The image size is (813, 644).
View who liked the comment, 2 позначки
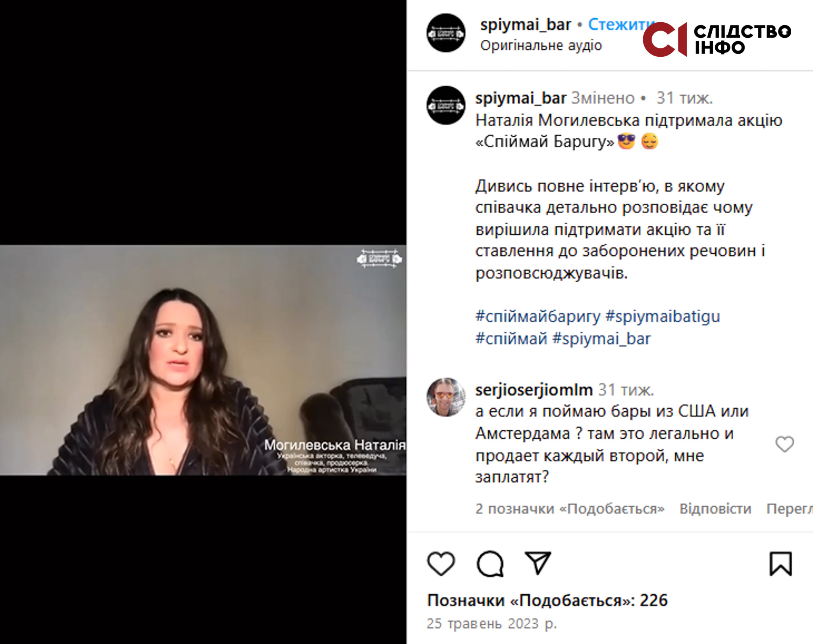click(570, 509)
